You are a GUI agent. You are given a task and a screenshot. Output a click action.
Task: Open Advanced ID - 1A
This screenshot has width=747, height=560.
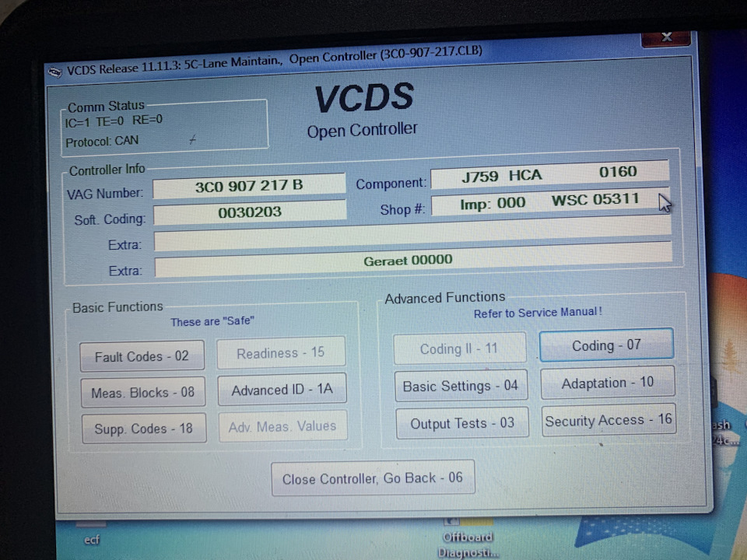pos(282,390)
